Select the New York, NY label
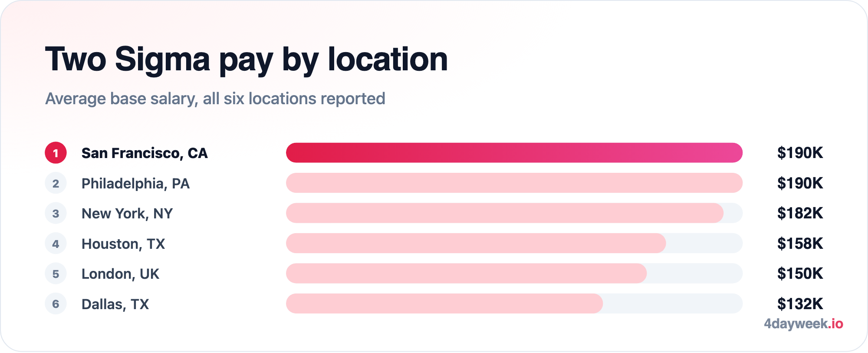Screen dimensions: 868x353 pos(127,214)
